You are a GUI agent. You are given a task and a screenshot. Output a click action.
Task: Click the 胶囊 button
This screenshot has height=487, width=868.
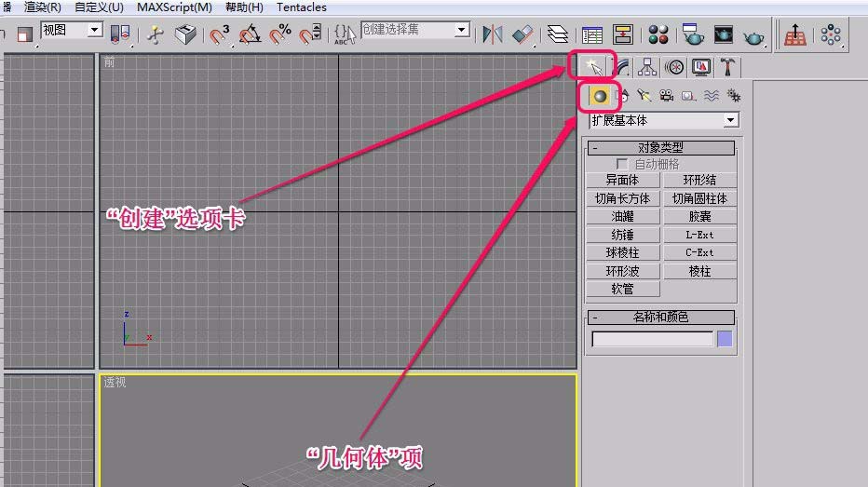(700, 216)
